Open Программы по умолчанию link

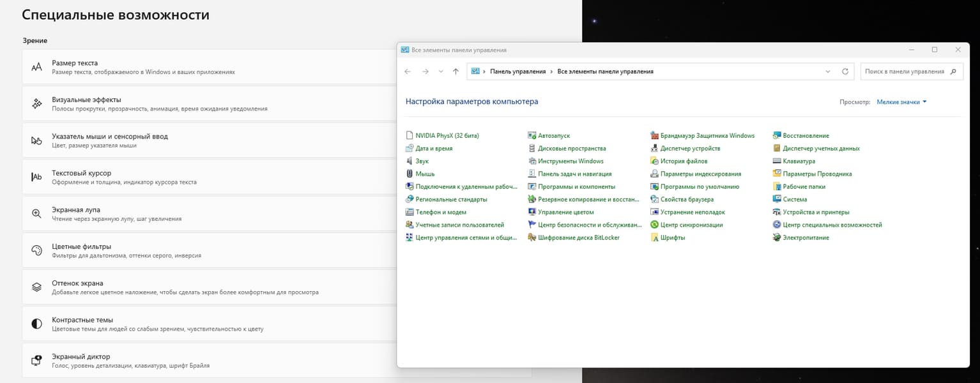click(700, 186)
